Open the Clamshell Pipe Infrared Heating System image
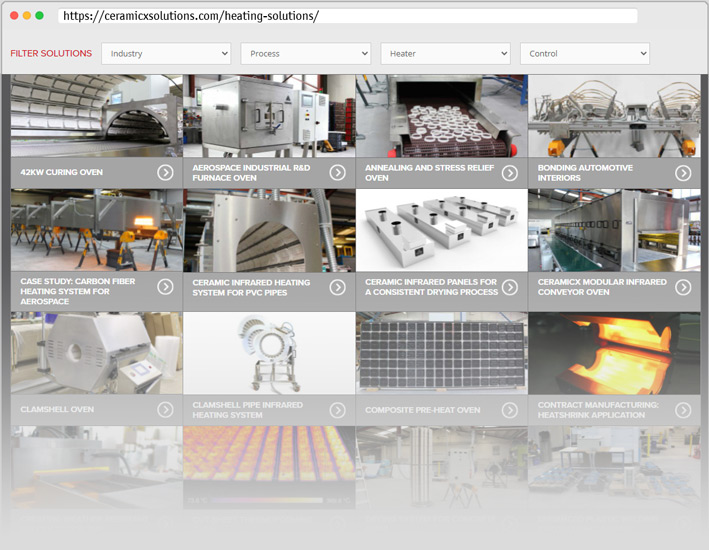Image resolution: width=709 pixels, height=550 pixels. (x=269, y=353)
